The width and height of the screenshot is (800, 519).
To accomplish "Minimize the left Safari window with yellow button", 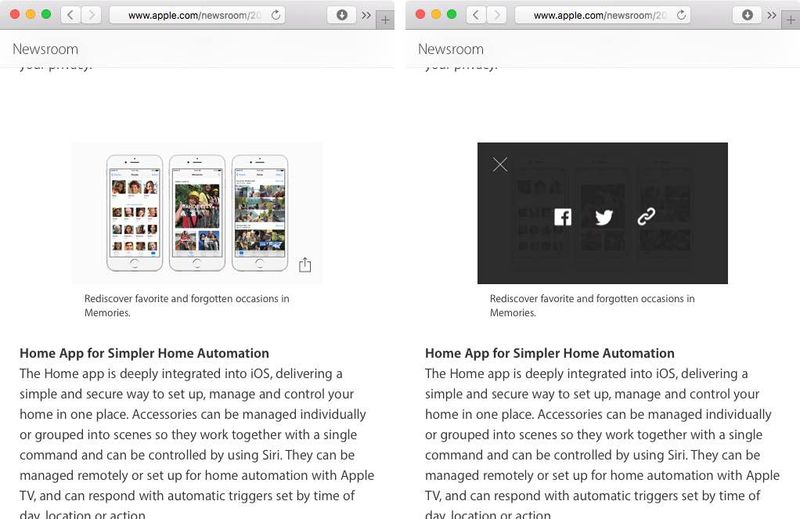I will pyautogui.click(x=31, y=14).
